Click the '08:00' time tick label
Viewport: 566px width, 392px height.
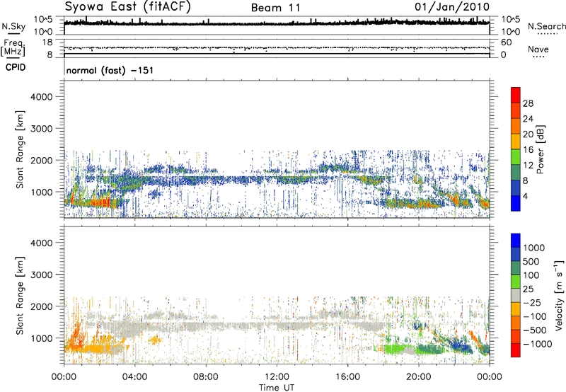(206, 377)
